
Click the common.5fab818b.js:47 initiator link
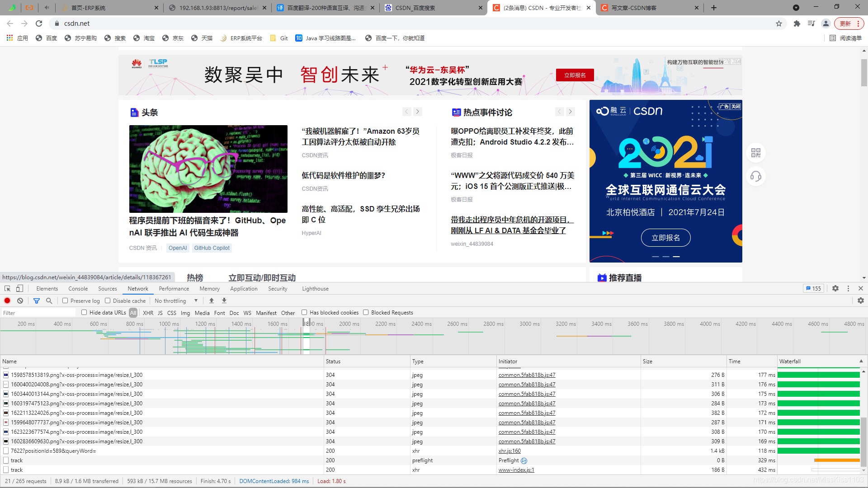pos(527,375)
